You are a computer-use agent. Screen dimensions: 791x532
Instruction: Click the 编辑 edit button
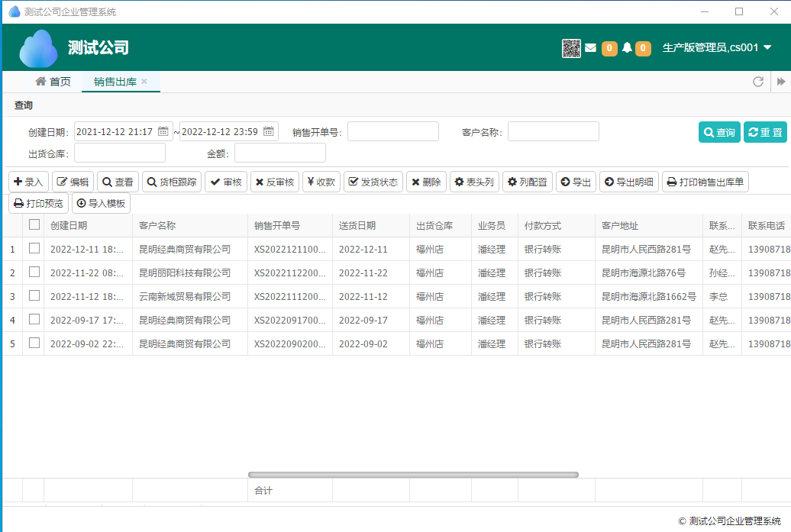[x=73, y=182]
